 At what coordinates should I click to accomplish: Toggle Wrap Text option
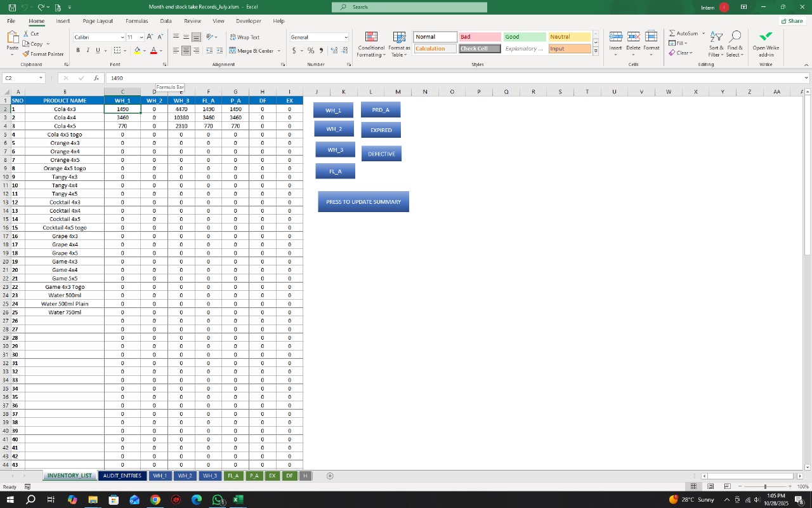point(244,37)
